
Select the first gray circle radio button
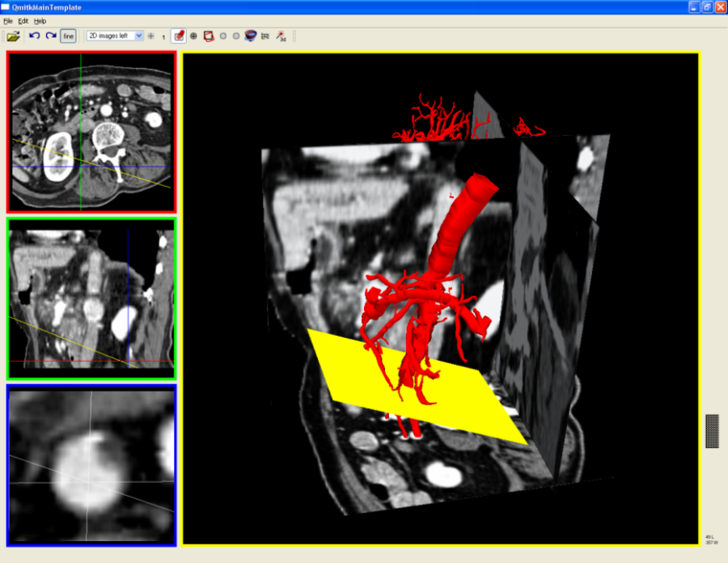[222, 36]
